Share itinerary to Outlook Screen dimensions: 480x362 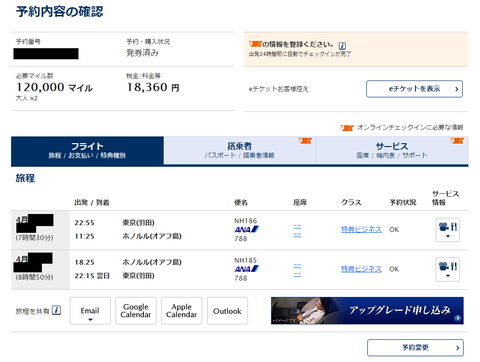click(x=227, y=311)
